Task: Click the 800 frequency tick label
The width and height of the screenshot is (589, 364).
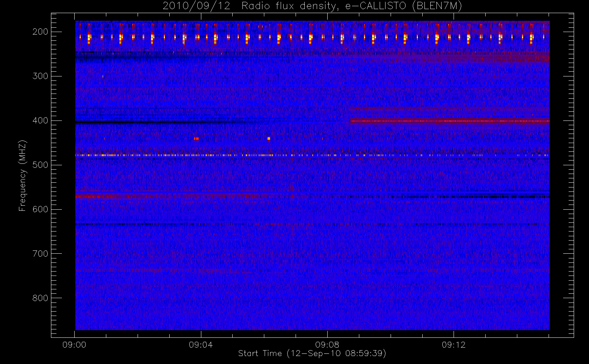Action: [x=40, y=298]
